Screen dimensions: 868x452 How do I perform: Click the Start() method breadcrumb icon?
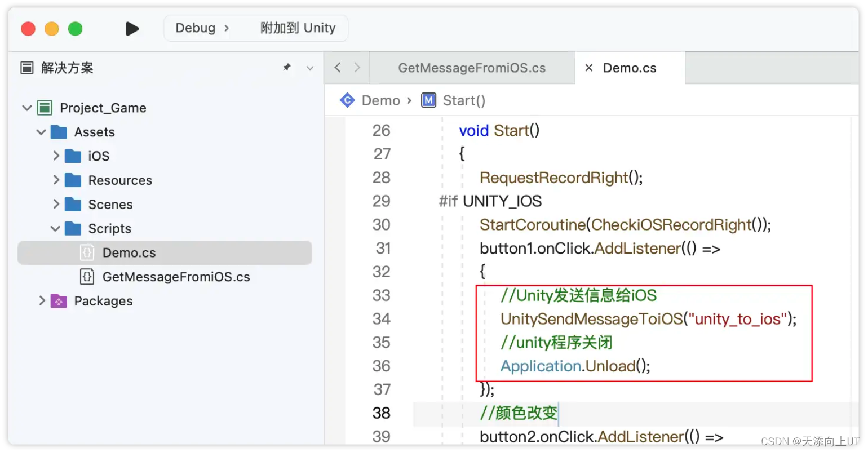tap(428, 100)
